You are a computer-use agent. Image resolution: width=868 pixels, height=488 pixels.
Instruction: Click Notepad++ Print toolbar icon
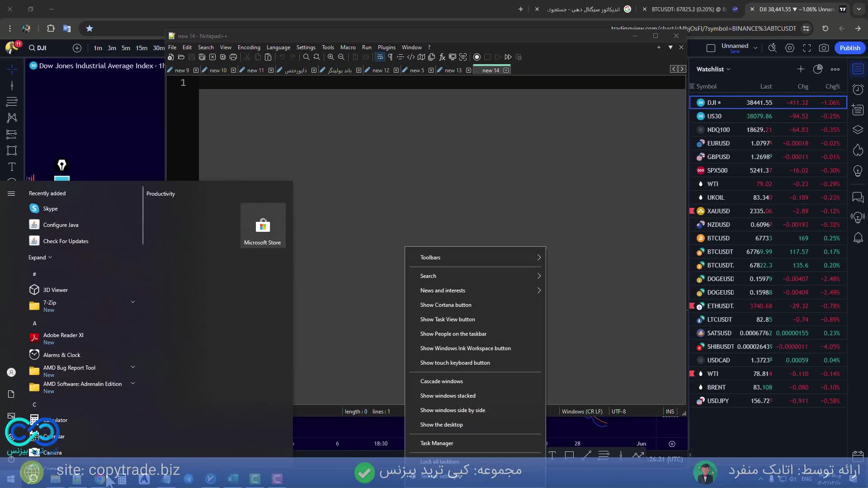pyautogui.click(x=233, y=57)
